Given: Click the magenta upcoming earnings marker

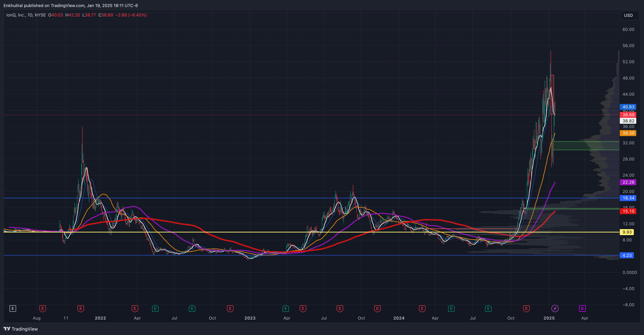Looking at the screenshot, I should [582, 308].
